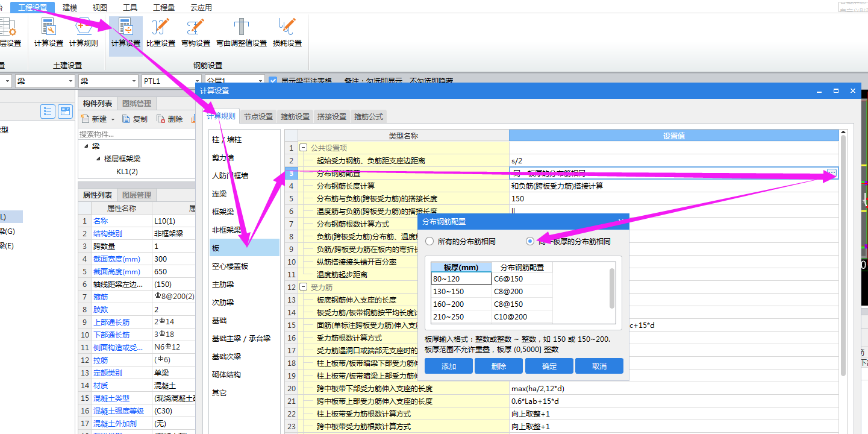
Task: Collapse the 受力筋 group
Action: (x=304, y=287)
